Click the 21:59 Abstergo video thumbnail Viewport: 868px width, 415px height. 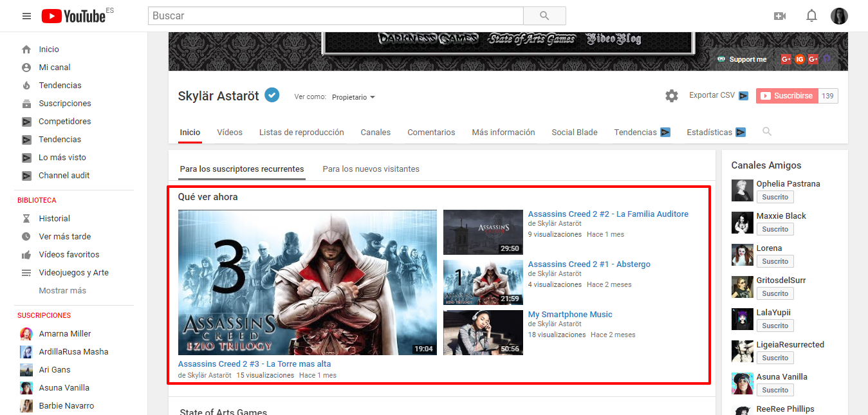pyautogui.click(x=483, y=282)
